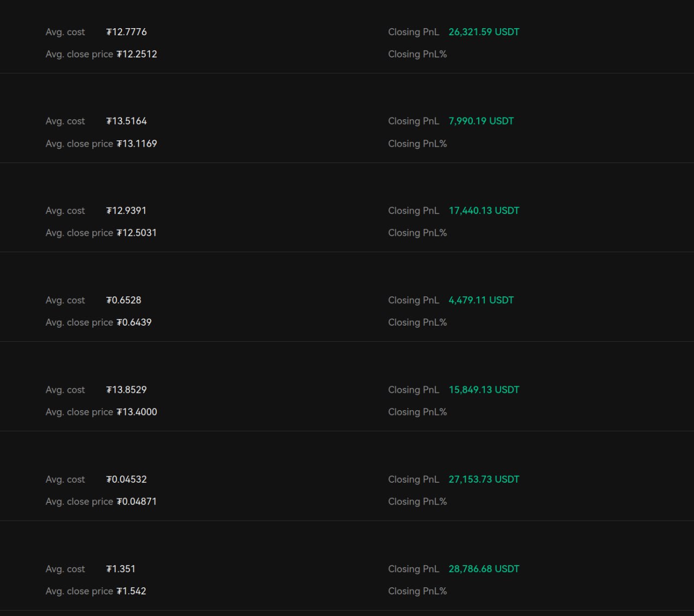Screen dimensions: 694x616
Task: Click avg. cost ₮12.9391
Action: pos(126,211)
